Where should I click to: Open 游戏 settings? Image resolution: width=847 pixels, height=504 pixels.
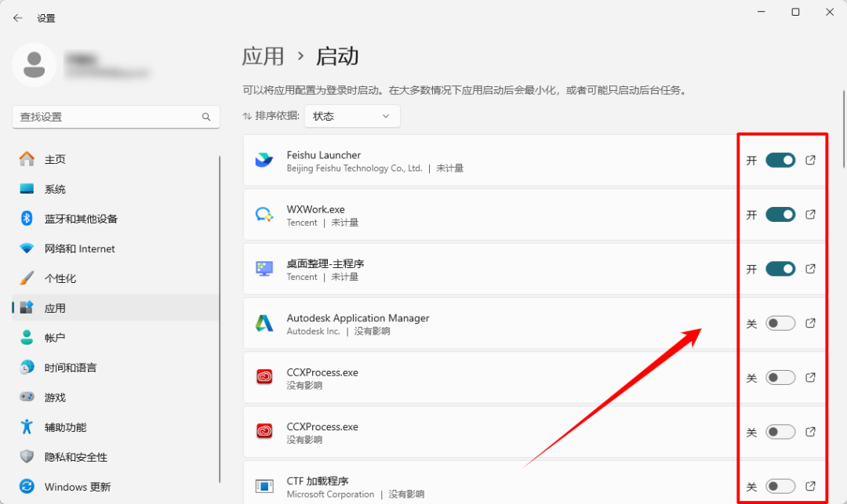coord(115,397)
